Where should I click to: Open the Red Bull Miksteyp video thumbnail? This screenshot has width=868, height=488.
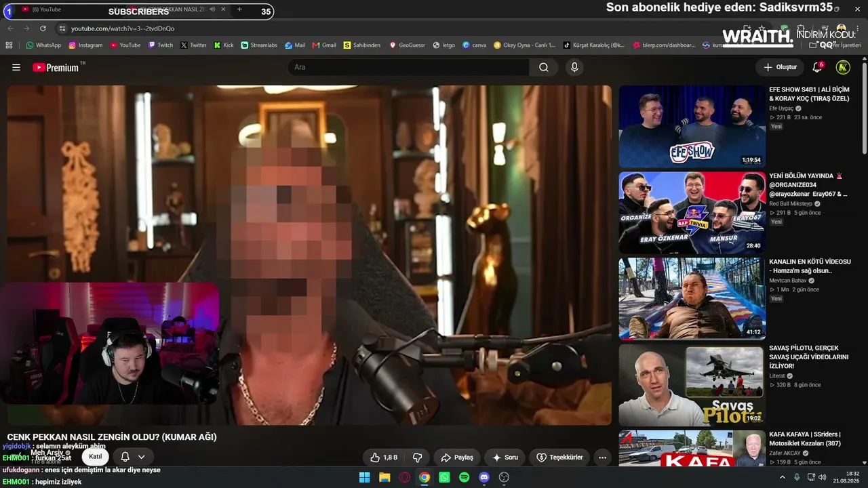coord(692,213)
